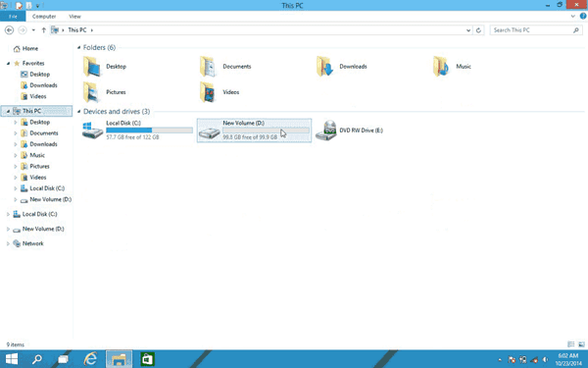Image resolution: width=588 pixels, height=368 pixels.
Task: Select the DVD RW Drive (E:) icon
Action: [x=326, y=131]
